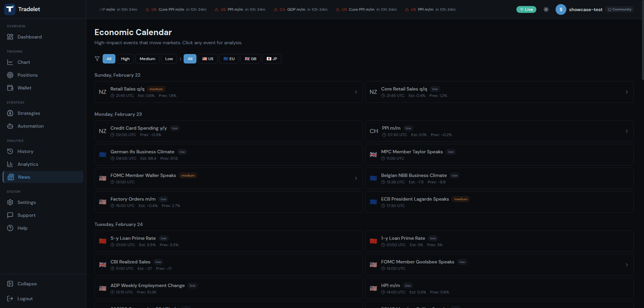644x308 pixels.
Task: Click the filter funnel icon
Action: pos(97,58)
